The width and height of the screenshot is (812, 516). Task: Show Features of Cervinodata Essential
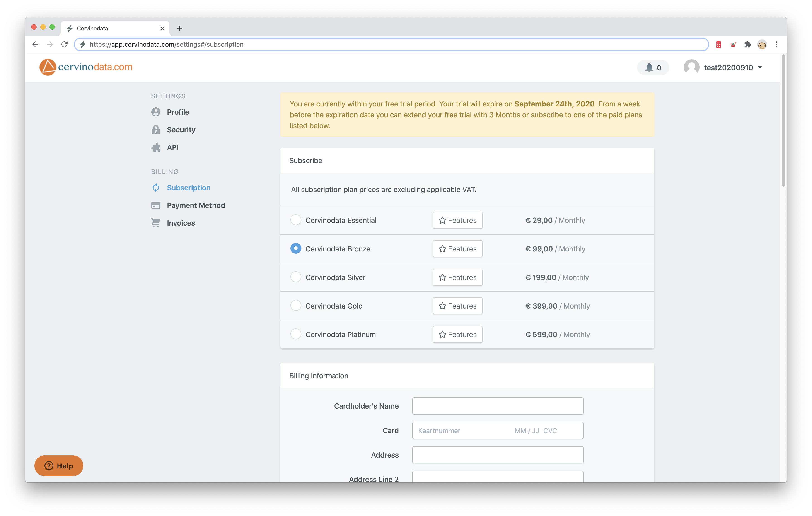pos(457,220)
